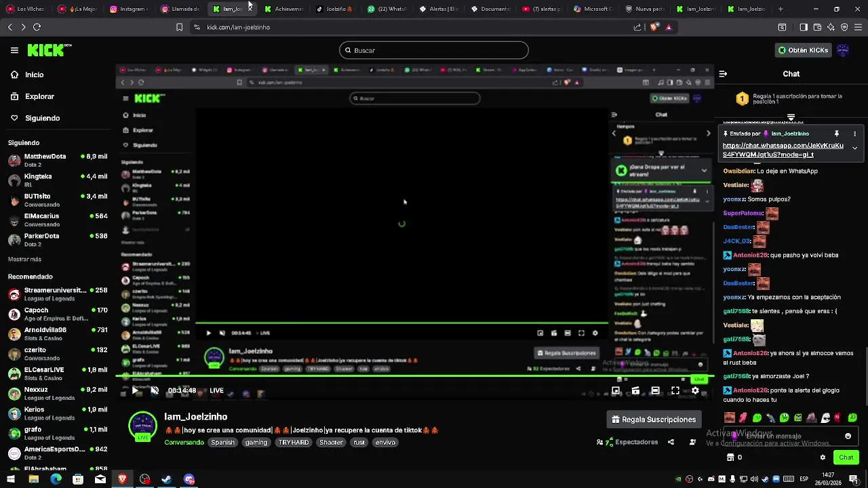
Task: Select the Spanish tag
Action: [x=222, y=442]
